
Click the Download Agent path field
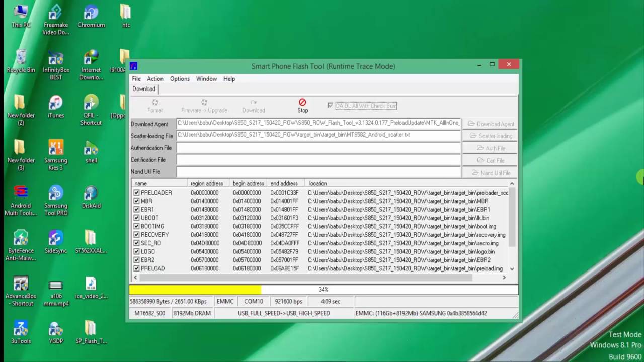coord(318,123)
